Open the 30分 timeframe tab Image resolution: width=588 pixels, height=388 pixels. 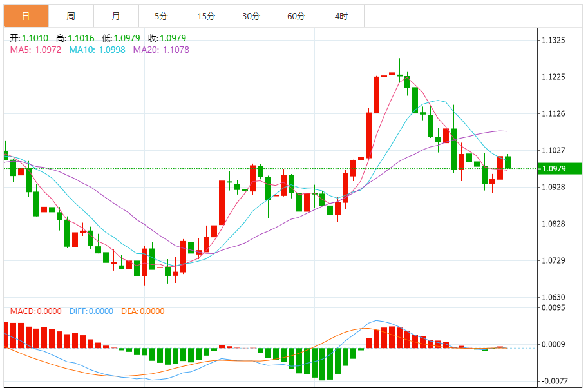[251, 16]
